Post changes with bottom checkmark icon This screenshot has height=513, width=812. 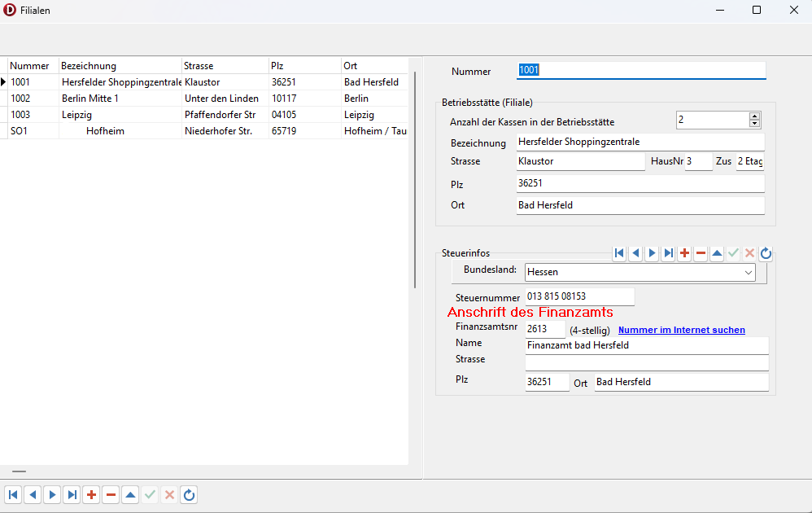[x=151, y=495]
